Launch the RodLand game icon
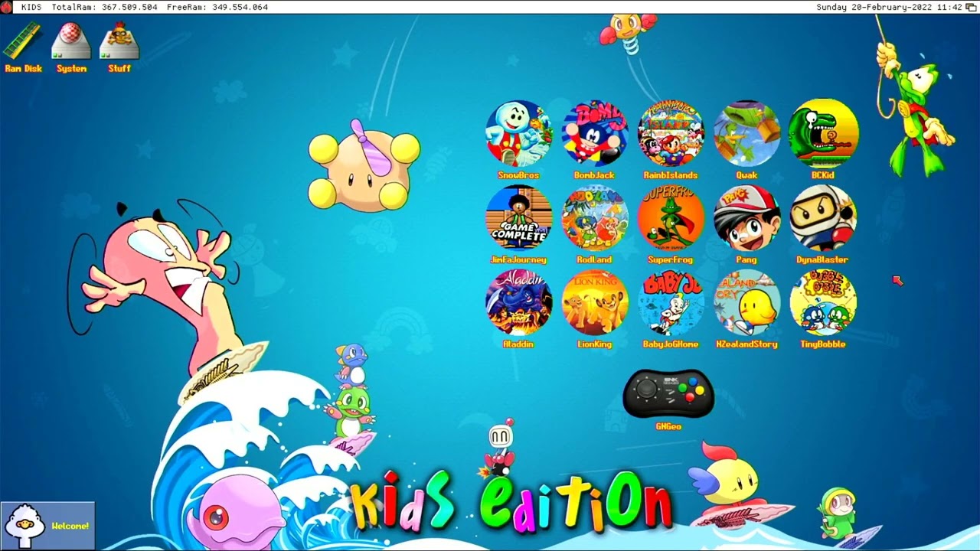Screen dimensions: 980x551 pos(595,218)
